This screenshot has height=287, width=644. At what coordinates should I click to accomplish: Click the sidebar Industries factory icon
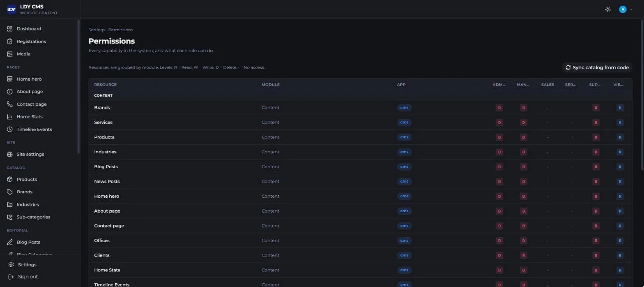click(10, 204)
